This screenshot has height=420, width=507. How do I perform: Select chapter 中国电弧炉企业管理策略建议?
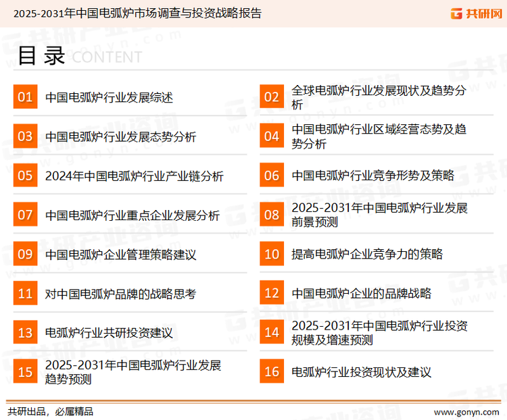pos(120,255)
